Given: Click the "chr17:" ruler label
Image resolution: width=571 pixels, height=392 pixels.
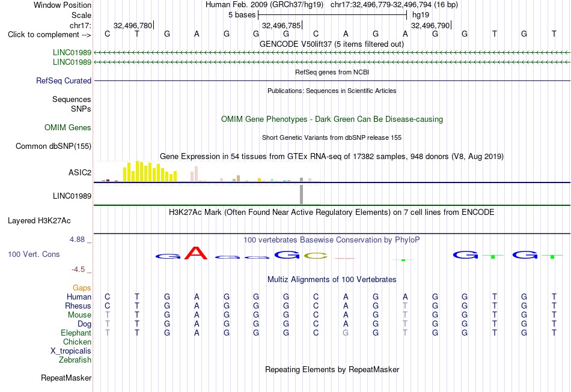Looking at the screenshot, I should click(x=80, y=25).
